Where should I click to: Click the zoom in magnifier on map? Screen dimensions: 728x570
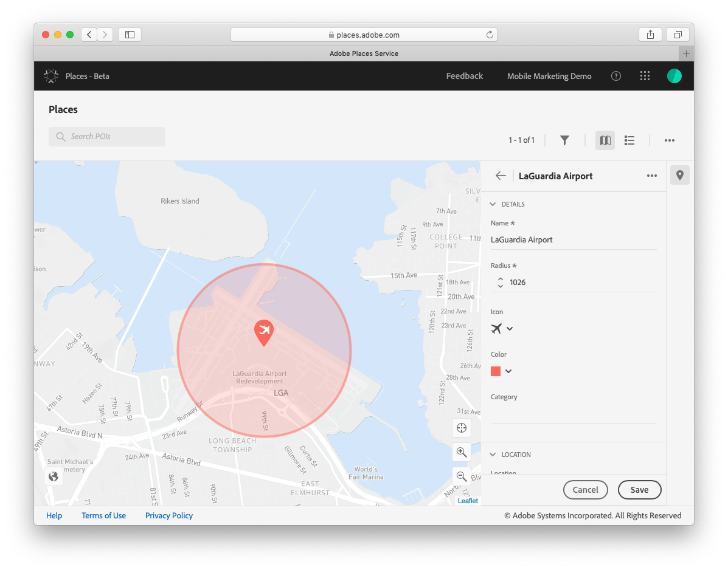coord(461,452)
